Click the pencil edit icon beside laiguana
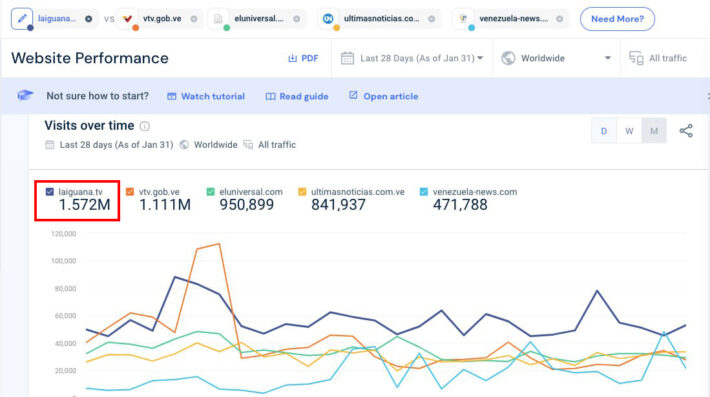 22,19
